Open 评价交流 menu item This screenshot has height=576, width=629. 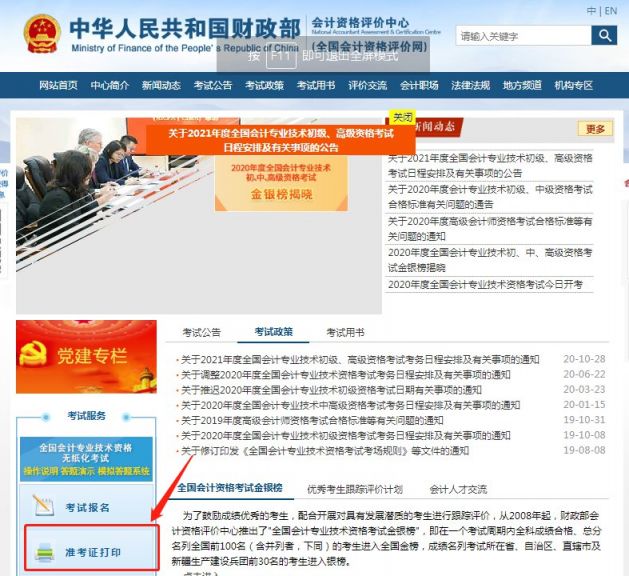click(367, 85)
